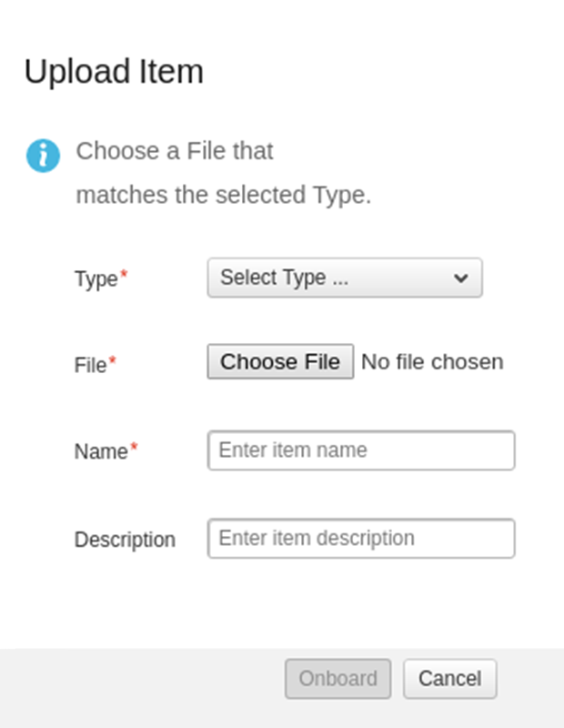Focus the Enter item description field
Image resolution: width=564 pixels, height=728 pixels.
(x=361, y=539)
